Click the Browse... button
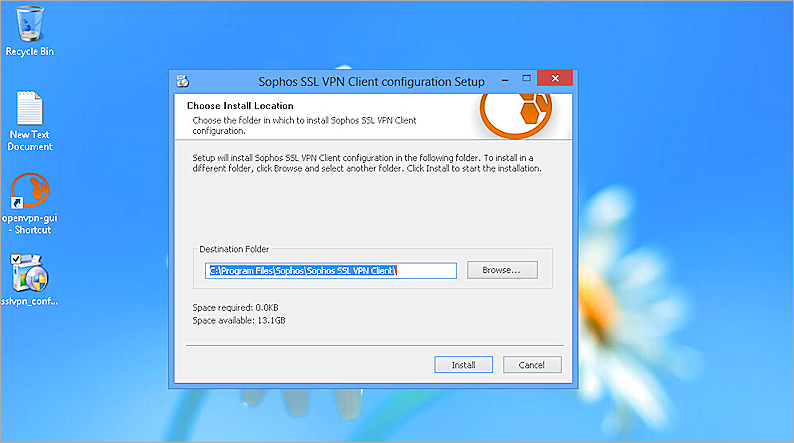 click(x=502, y=270)
